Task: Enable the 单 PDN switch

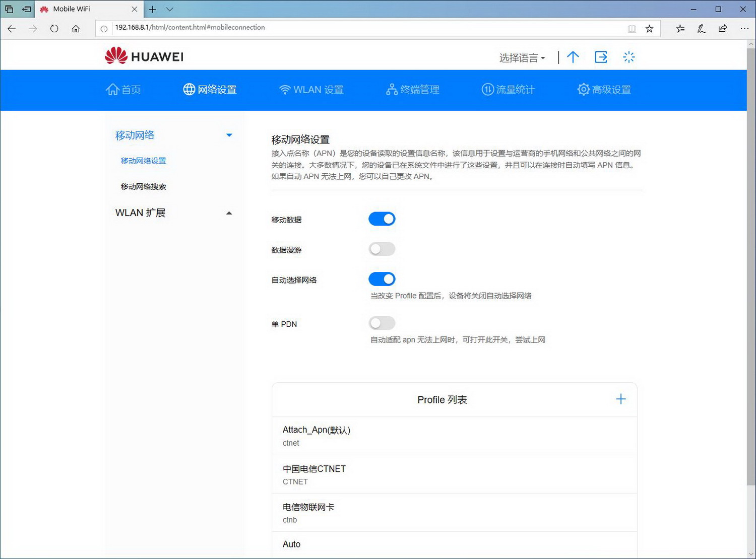Action: [382, 323]
